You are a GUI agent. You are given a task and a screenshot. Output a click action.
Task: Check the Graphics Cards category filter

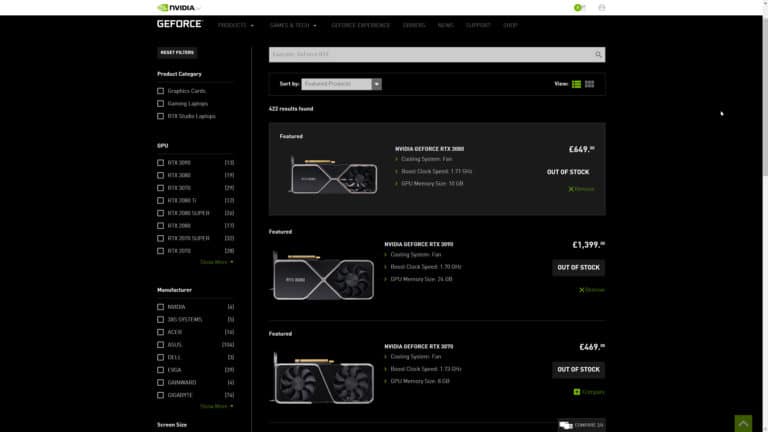[x=161, y=91]
